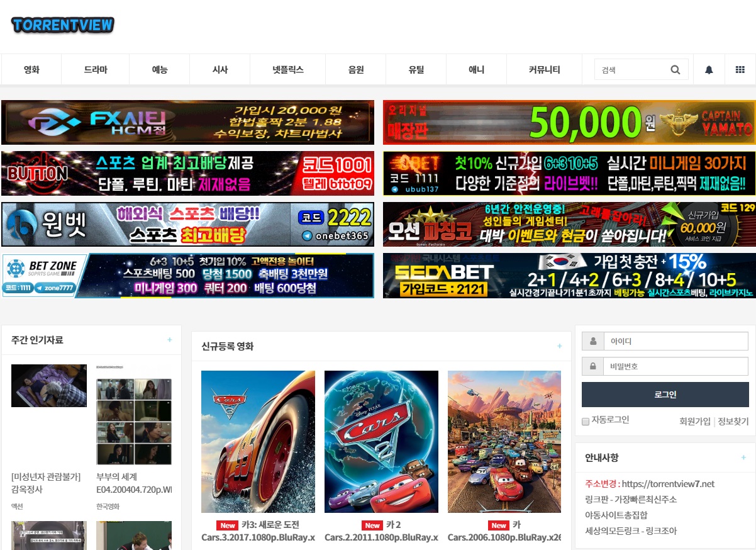The height and width of the screenshot is (550, 756).
Task: Click the Button 코드 1001 banner
Action: (187, 173)
